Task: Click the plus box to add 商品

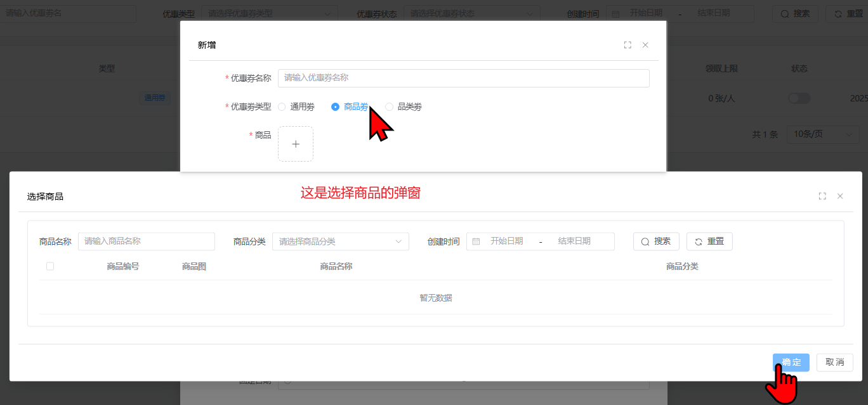Action: click(x=295, y=144)
